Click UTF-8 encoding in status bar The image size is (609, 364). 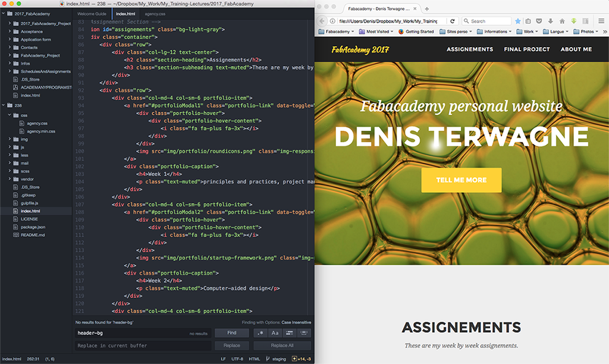[237, 359]
